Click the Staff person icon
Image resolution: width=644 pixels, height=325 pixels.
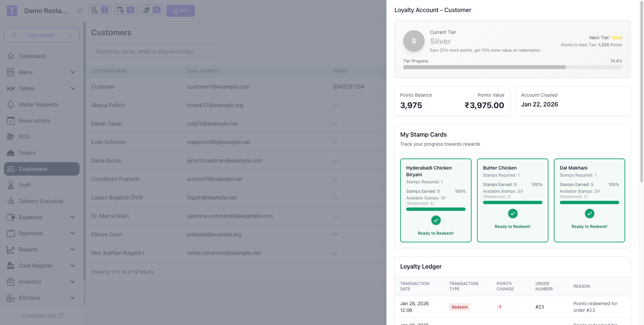[x=11, y=185]
